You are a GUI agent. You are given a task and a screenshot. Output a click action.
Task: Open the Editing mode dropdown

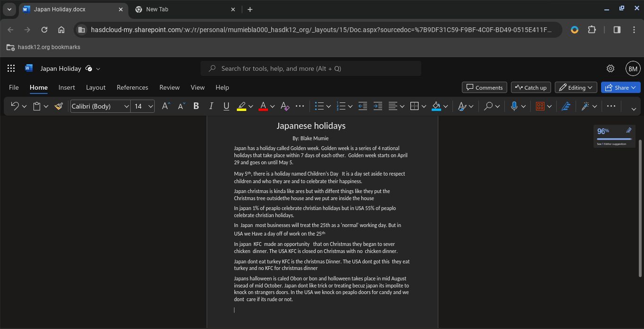point(576,87)
